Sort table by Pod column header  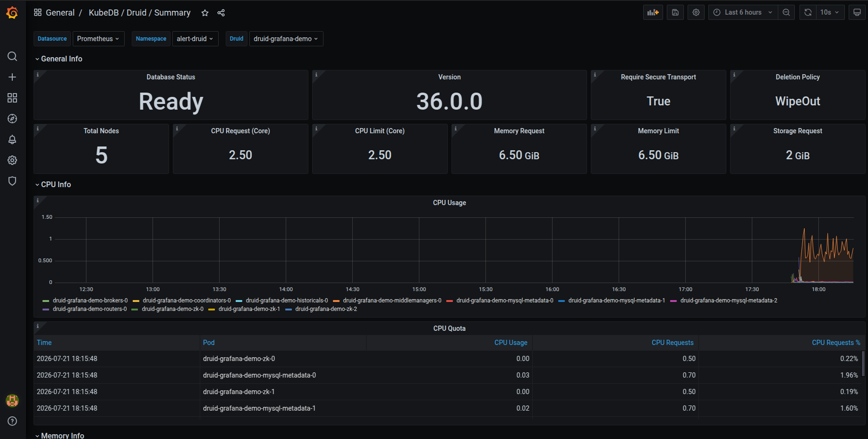209,343
